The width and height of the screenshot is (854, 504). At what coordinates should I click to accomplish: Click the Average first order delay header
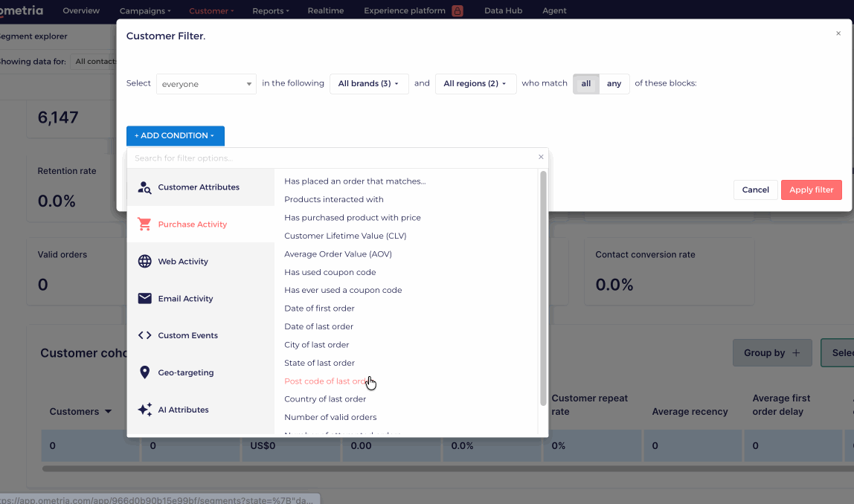(781, 405)
